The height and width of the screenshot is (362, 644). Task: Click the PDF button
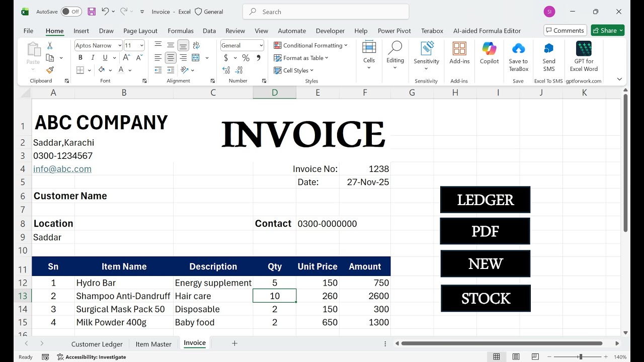(x=485, y=231)
